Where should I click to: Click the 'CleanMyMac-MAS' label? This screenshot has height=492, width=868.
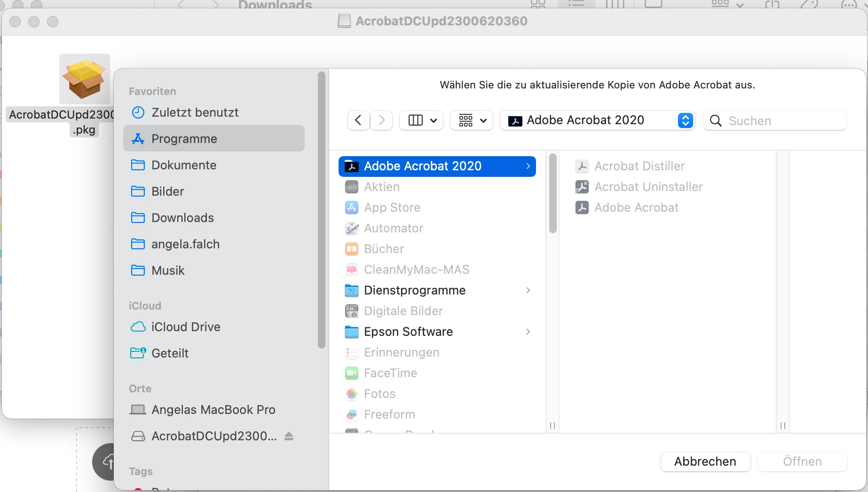coord(417,270)
